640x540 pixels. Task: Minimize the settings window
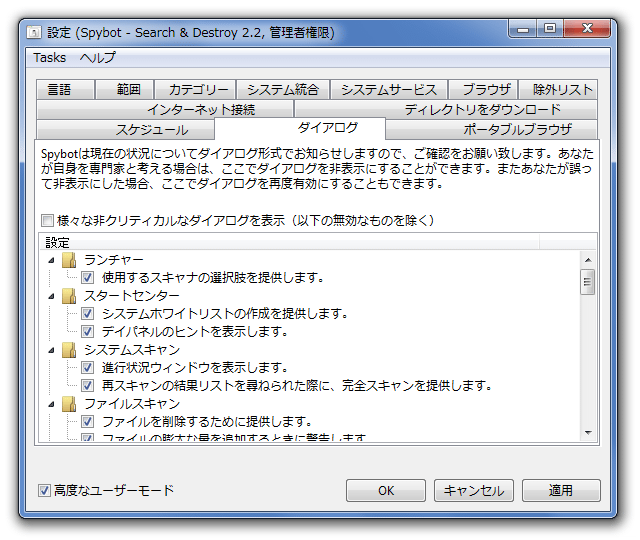[x=522, y=29]
